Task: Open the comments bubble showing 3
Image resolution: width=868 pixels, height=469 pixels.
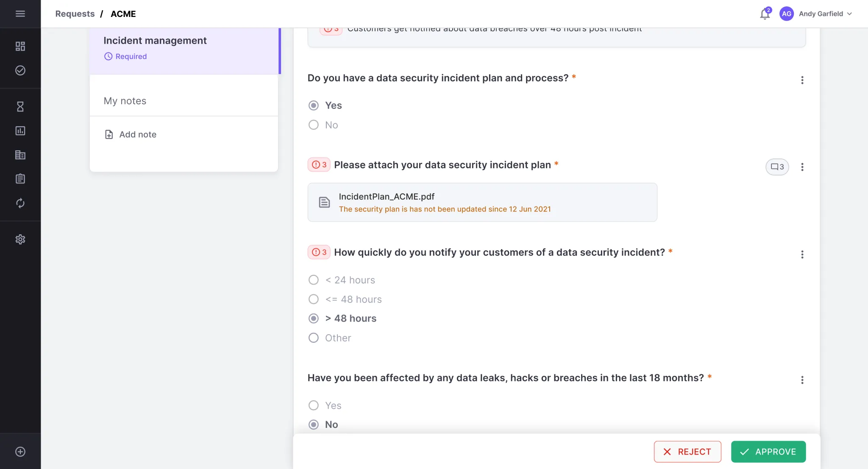Action: (777, 167)
